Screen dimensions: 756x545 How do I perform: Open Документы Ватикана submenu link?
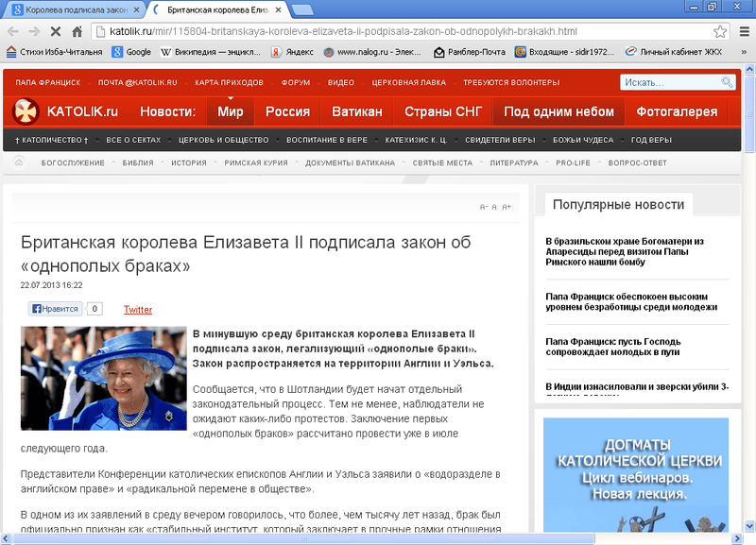pos(350,162)
